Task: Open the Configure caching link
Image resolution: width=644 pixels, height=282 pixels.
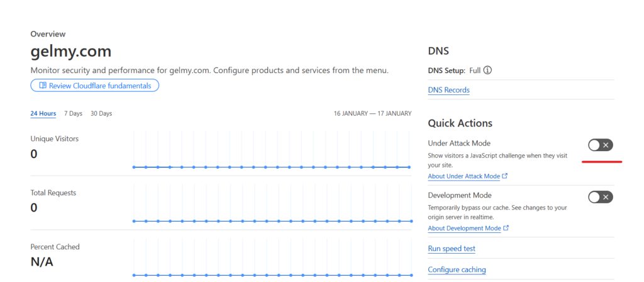Action: pos(457,269)
